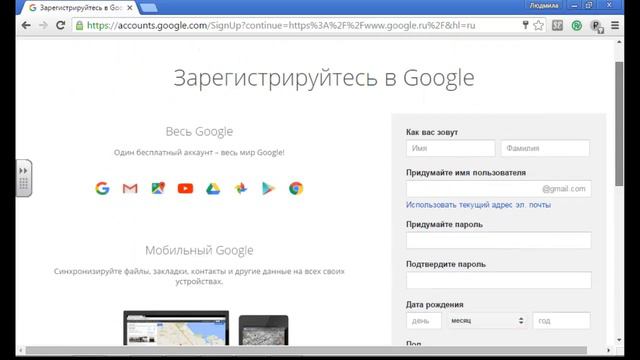640x360 pixels.
Task: Click the browser Back arrow
Action: (x=26, y=25)
